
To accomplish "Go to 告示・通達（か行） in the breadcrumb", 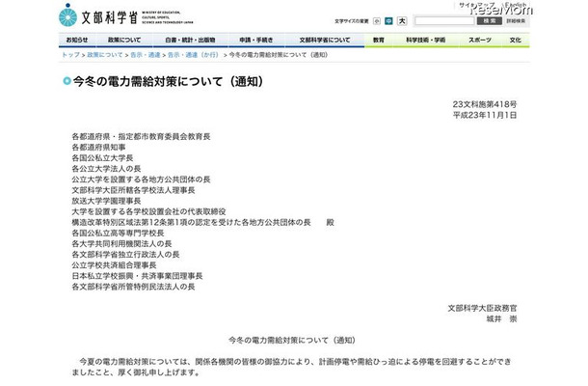I will click(x=193, y=55).
